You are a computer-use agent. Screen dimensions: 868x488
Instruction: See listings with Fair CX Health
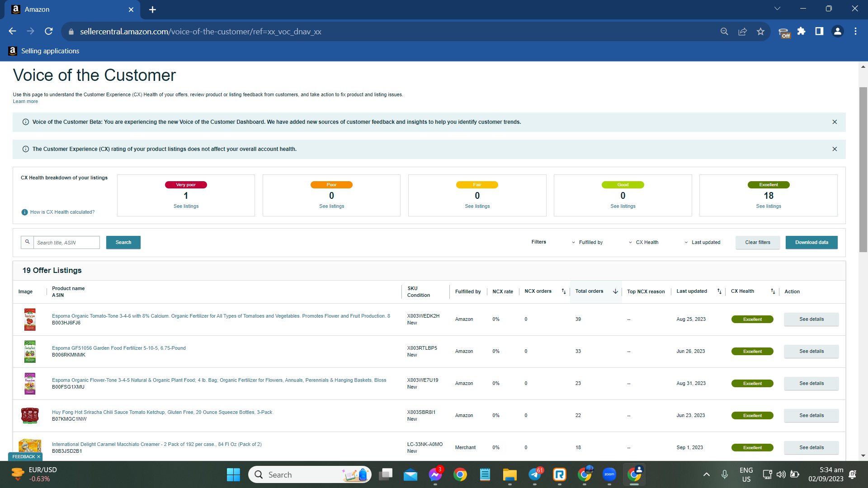[477, 206]
